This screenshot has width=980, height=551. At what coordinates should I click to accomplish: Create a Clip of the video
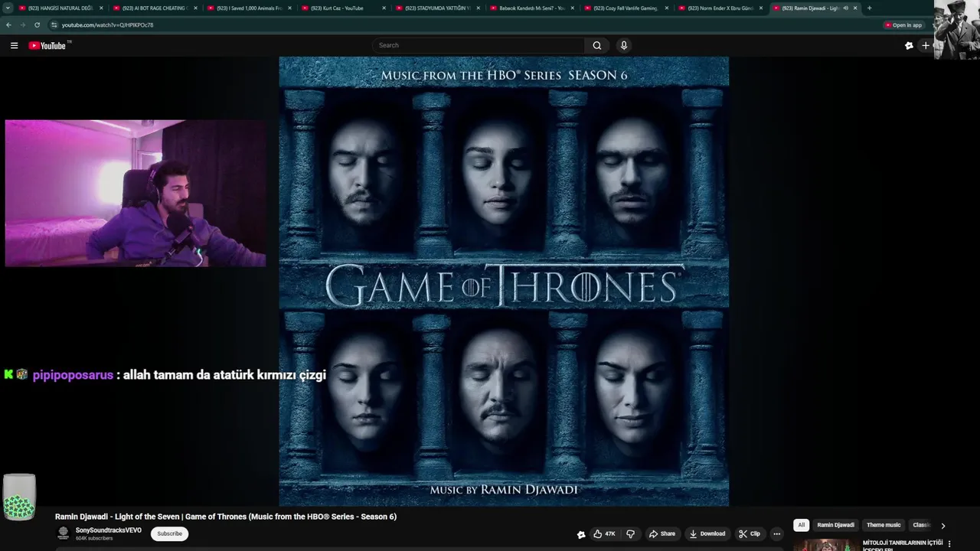pos(749,533)
